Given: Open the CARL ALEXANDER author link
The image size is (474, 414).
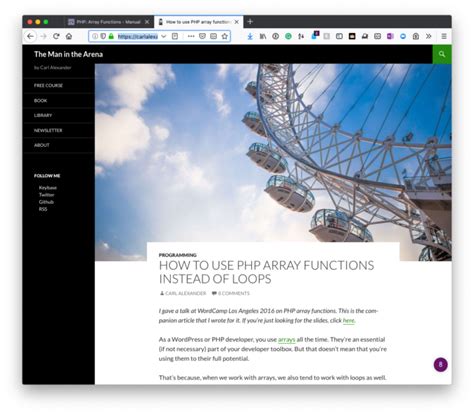Looking at the screenshot, I should 185,293.
